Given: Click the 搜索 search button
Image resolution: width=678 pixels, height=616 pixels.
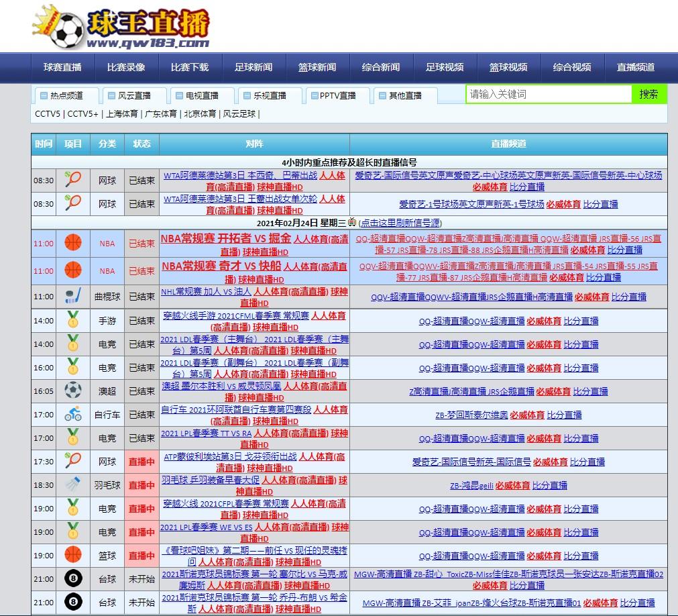Looking at the screenshot, I should coord(648,94).
